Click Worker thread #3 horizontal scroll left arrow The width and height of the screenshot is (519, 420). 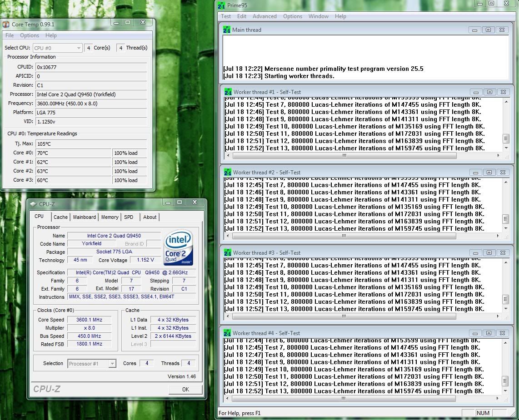point(227,316)
